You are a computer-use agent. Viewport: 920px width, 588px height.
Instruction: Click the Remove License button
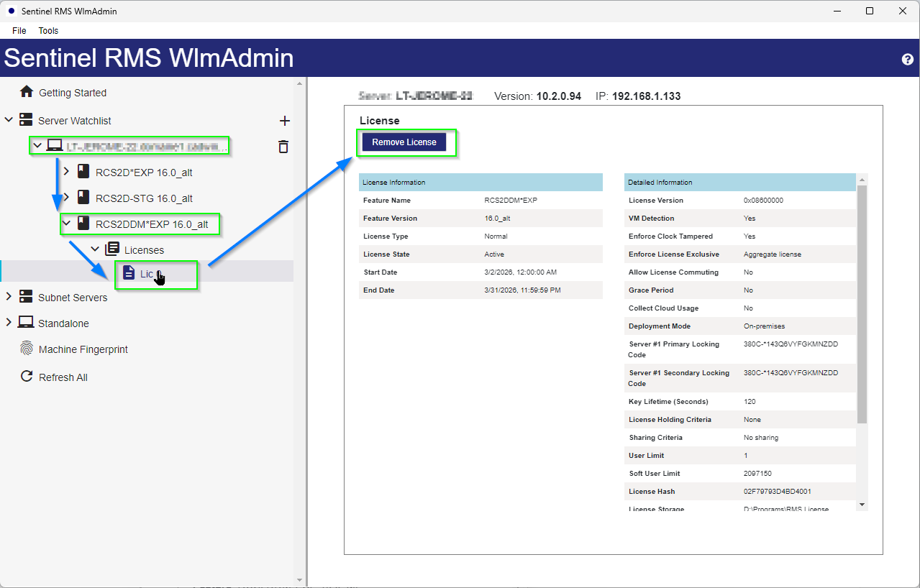point(404,142)
